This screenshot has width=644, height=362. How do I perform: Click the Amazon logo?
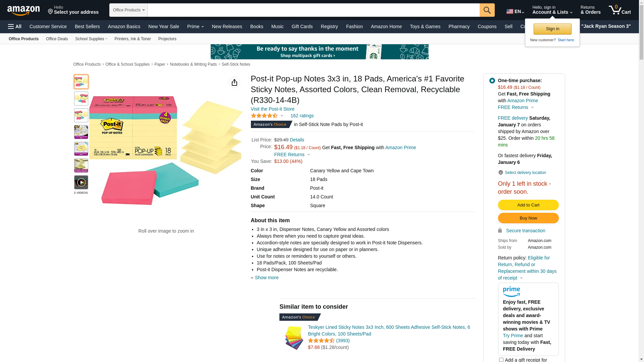tap(23, 11)
